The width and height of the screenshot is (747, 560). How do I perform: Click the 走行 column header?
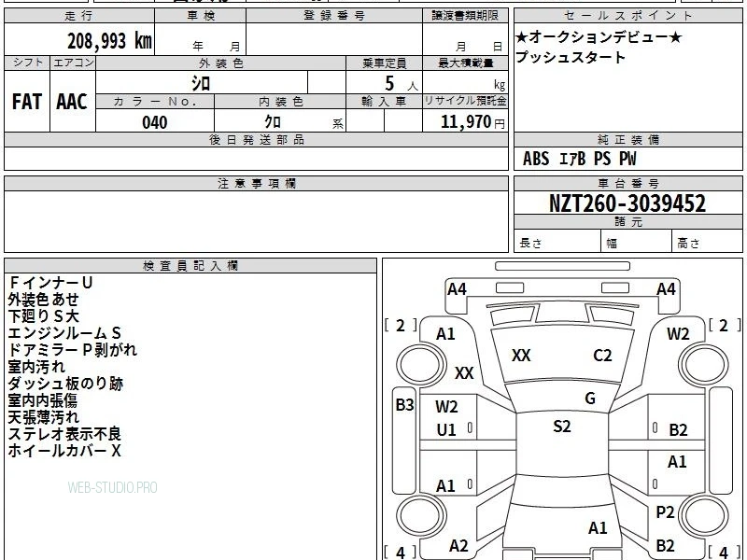(x=79, y=16)
